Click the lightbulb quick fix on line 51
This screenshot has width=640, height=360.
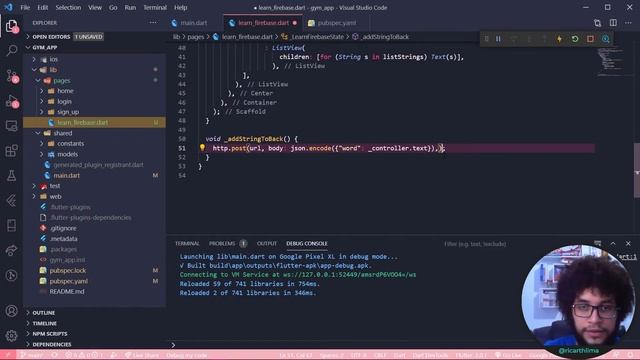pyautogui.click(x=202, y=148)
